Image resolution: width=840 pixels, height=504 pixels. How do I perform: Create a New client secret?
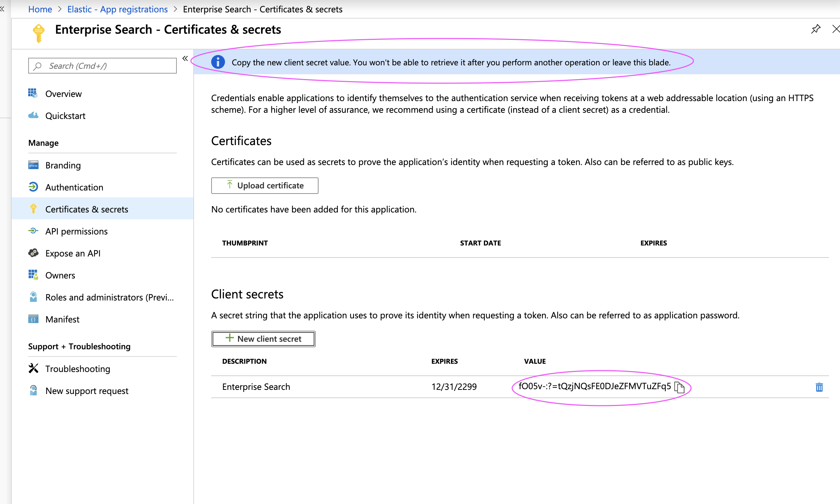[263, 339]
